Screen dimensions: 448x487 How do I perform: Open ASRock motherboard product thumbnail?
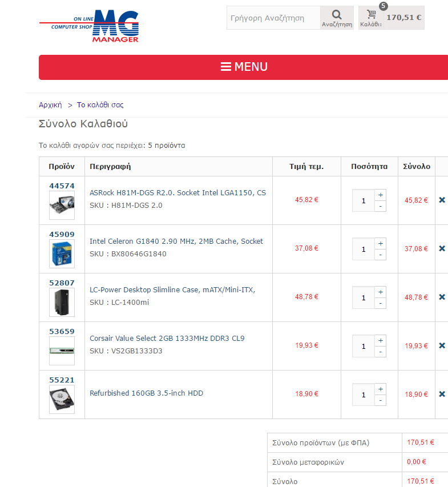[x=62, y=206]
